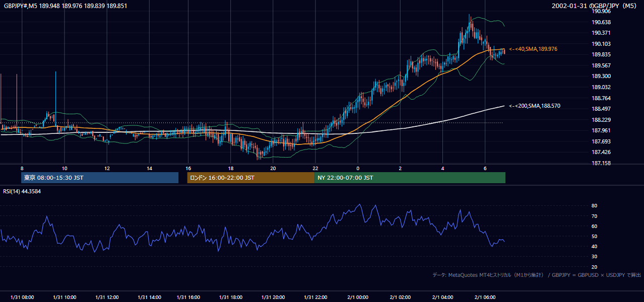Click the price axis value 189.835
Image resolution: width=644 pixels, height=302 pixels.
tap(601, 54)
